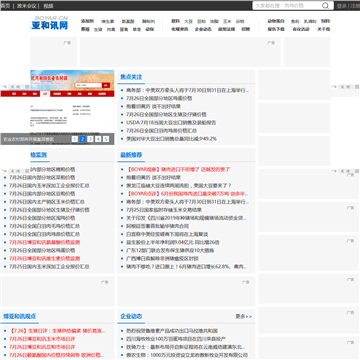Show carousel slide 4
Viewport: 360px width, 360px height.
[x=98, y=139]
